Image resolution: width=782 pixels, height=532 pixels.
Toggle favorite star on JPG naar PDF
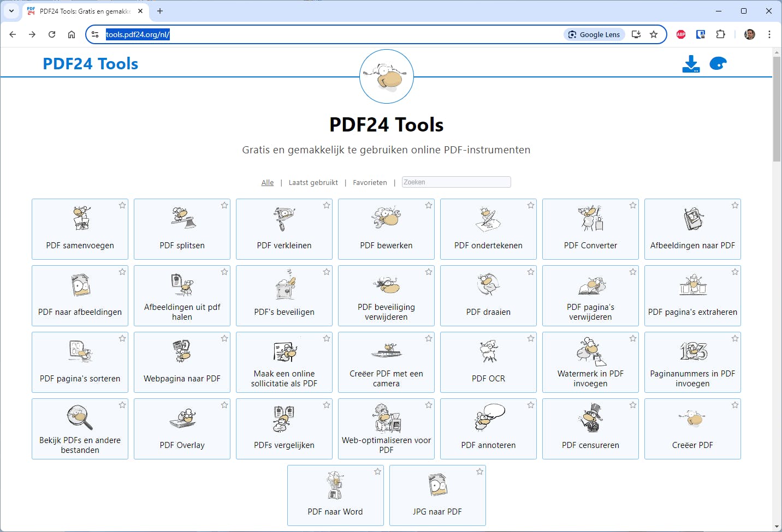click(x=480, y=471)
